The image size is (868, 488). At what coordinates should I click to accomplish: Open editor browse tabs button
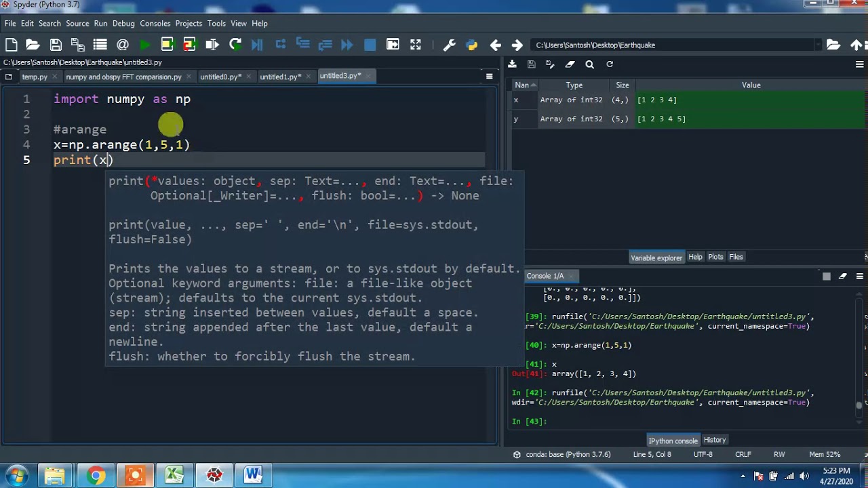point(9,77)
